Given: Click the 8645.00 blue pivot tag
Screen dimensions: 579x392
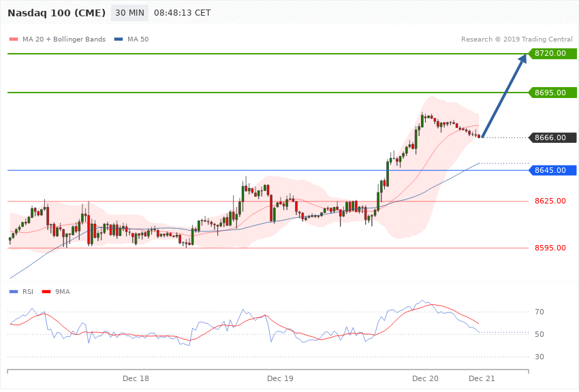Looking at the screenshot, I should pos(553,170).
